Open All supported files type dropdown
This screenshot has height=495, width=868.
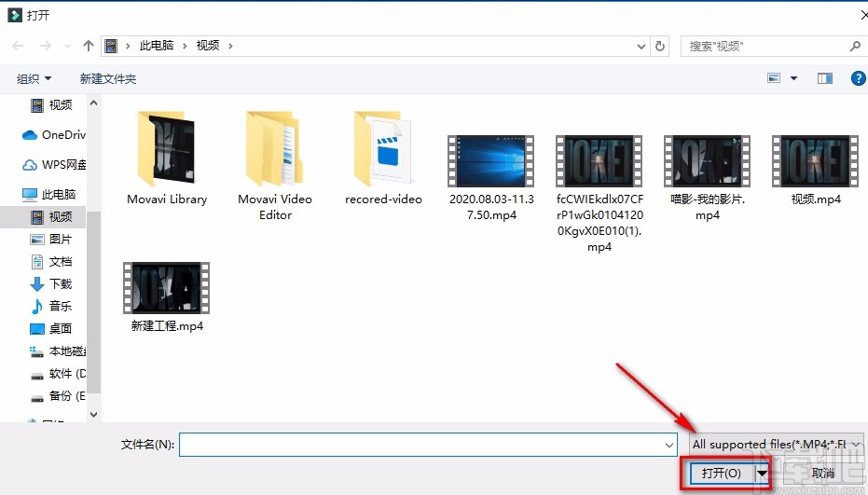click(x=776, y=444)
